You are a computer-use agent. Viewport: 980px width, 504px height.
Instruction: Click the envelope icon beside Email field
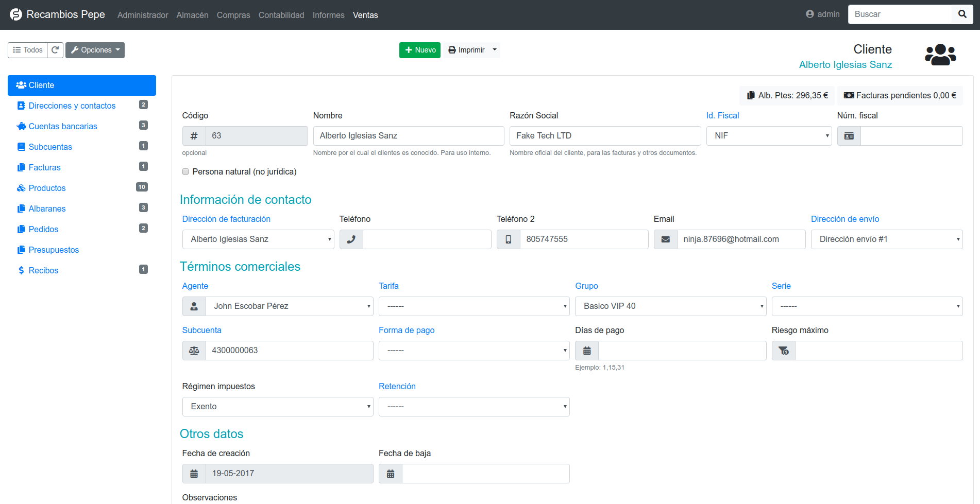click(x=666, y=239)
